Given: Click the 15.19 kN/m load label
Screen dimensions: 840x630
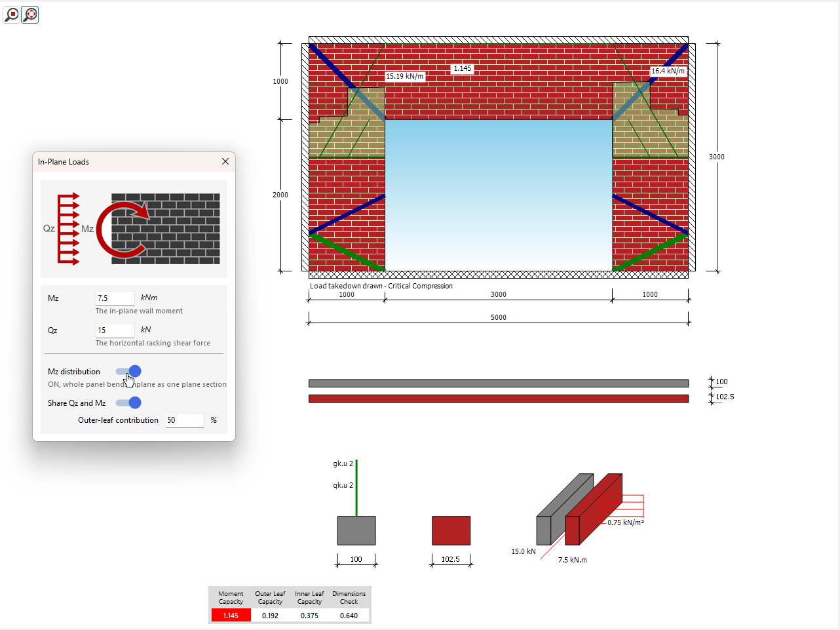Looking at the screenshot, I should pyautogui.click(x=404, y=76).
